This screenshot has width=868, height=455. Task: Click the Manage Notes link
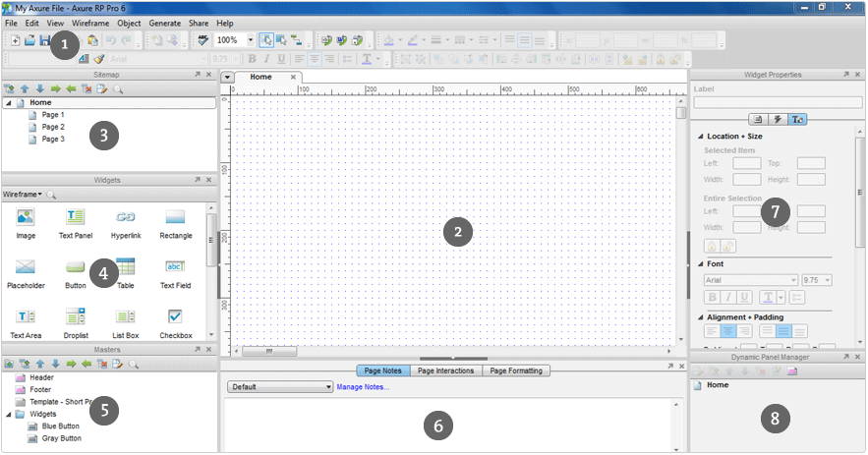click(363, 387)
